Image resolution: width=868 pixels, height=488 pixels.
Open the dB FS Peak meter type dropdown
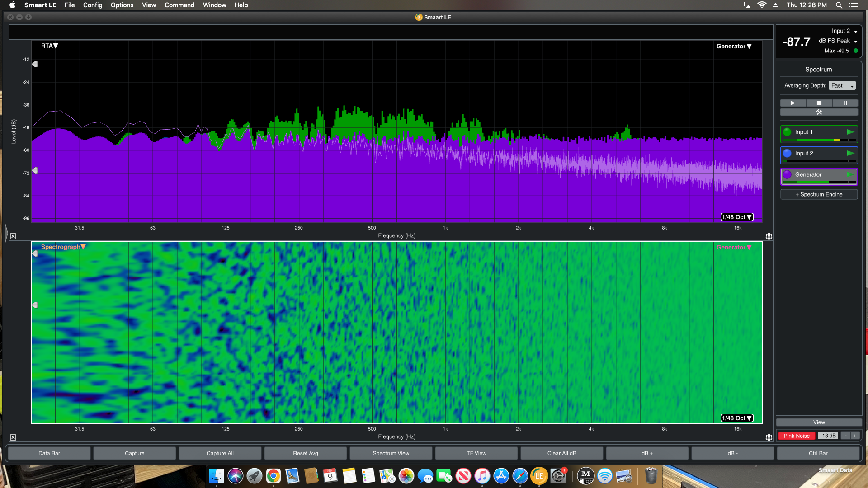838,41
